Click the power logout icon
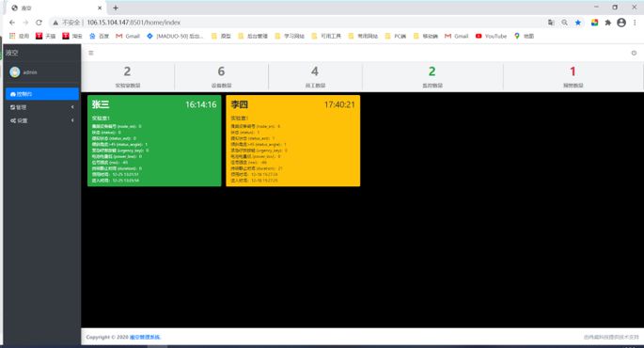Viewport: 644px width, 348px height. 634,53
